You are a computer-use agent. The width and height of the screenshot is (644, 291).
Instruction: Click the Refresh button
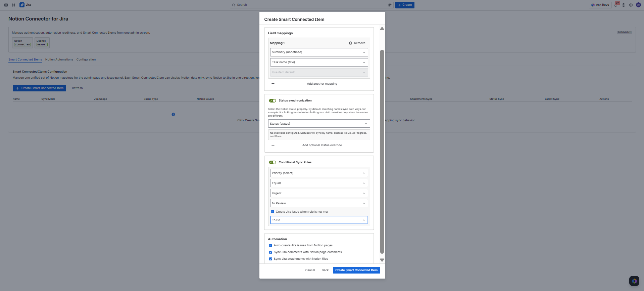77,88
